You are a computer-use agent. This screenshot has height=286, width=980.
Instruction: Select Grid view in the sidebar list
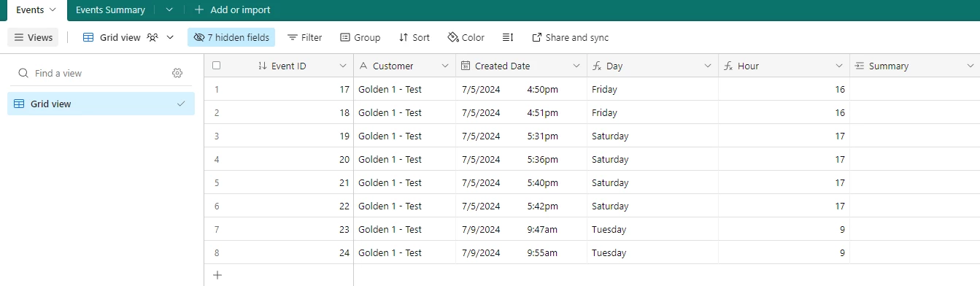point(101,104)
